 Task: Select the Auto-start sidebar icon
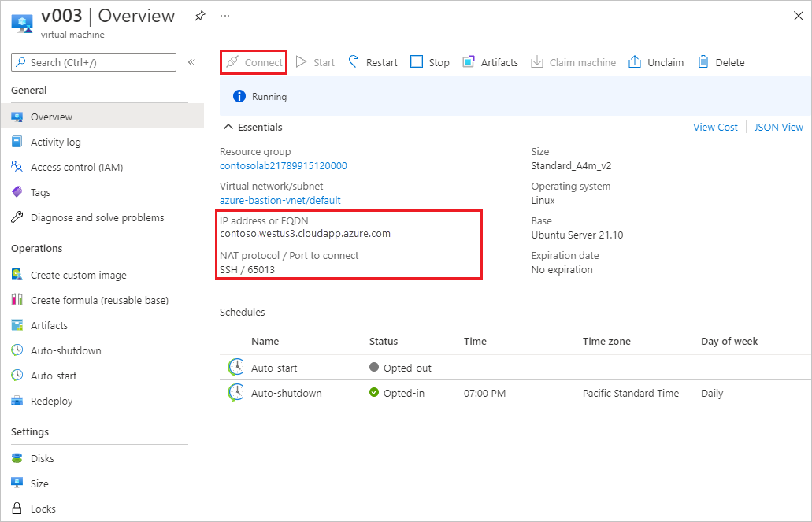click(17, 376)
